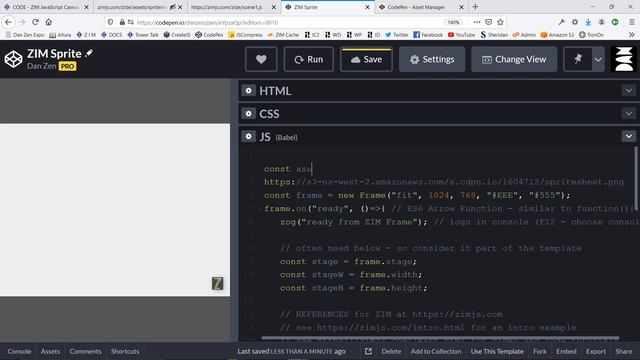Click the Run button
The image size is (640, 360).
(309, 59)
